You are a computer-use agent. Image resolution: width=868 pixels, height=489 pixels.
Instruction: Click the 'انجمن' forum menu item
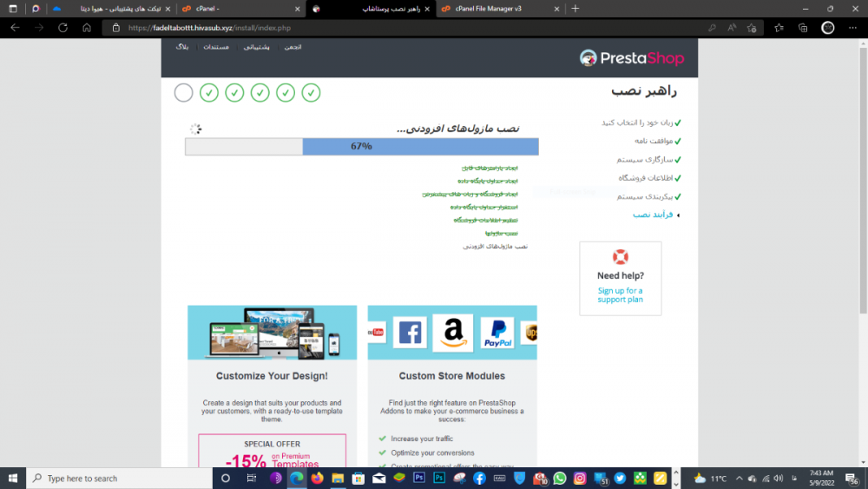click(293, 47)
